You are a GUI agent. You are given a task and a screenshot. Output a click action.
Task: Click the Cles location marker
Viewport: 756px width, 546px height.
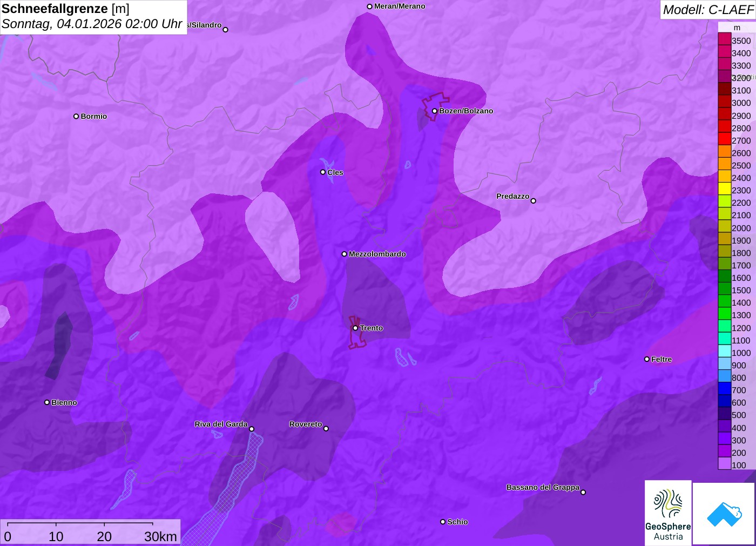[x=323, y=172]
